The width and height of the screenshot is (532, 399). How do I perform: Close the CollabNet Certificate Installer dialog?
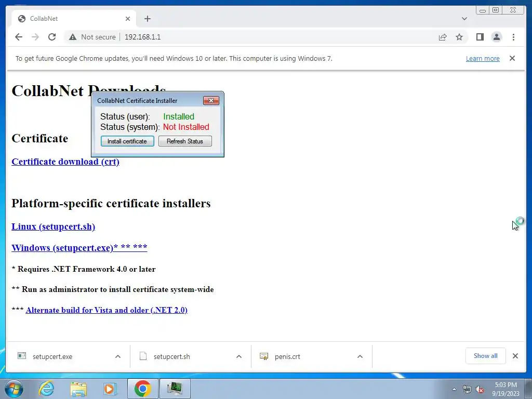point(211,100)
